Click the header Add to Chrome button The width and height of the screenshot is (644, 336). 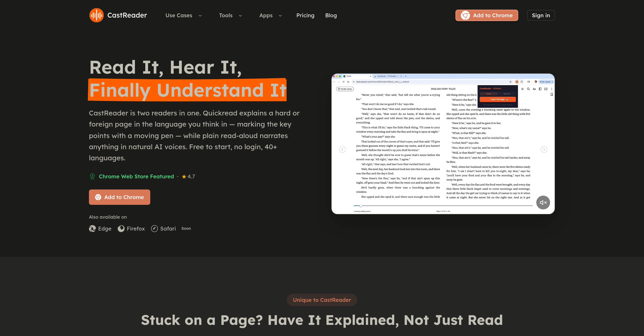pyautogui.click(x=486, y=15)
